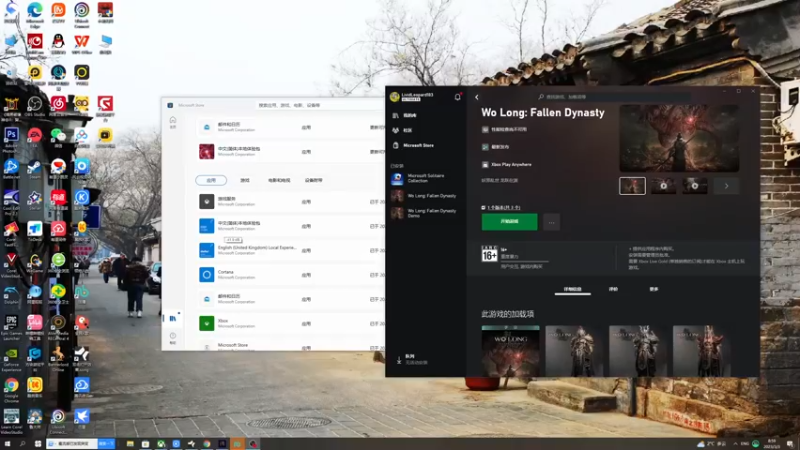The width and height of the screenshot is (800, 450).
Task: Select the Apps filter pill in Microsoft Store
Action: click(211, 180)
